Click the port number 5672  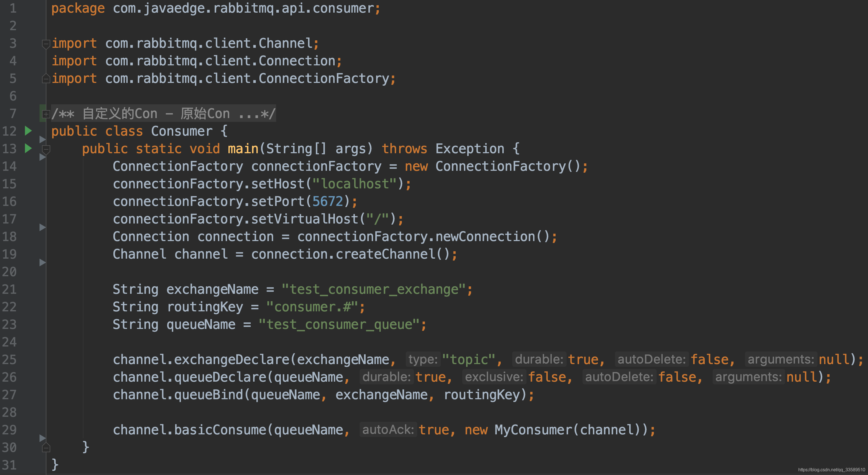[327, 202]
